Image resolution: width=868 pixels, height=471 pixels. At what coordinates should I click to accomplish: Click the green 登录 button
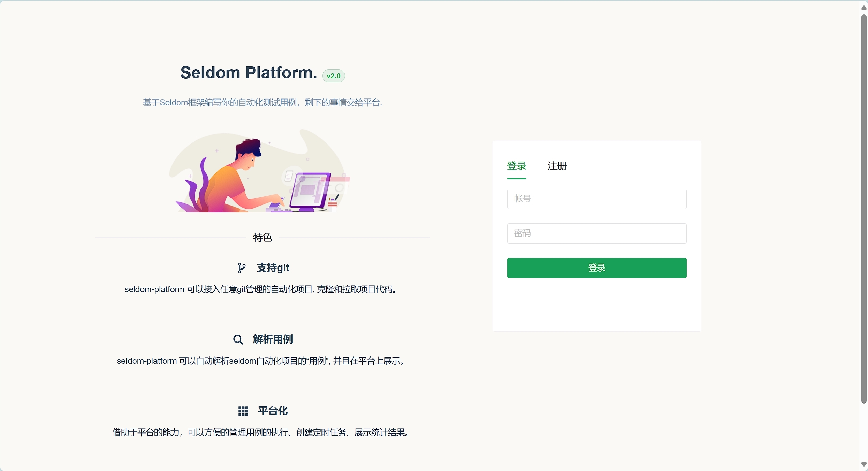click(597, 268)
